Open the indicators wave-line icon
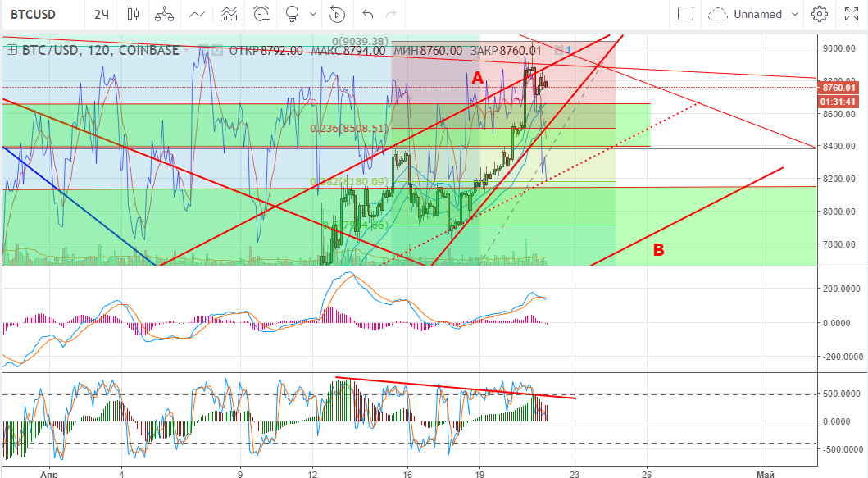 pyautogui.click(x=197, y=14)
